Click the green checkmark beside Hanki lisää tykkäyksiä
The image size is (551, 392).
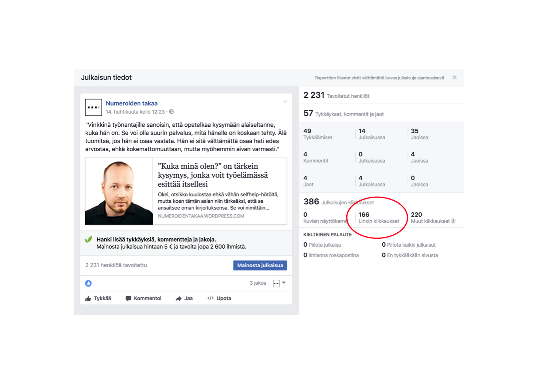pyautogui.click(x=88, y=239)
